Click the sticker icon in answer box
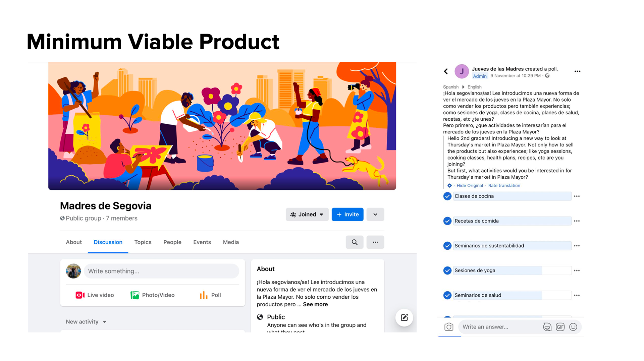The height and width of the screenshot is (361, 644). [547, 327]
